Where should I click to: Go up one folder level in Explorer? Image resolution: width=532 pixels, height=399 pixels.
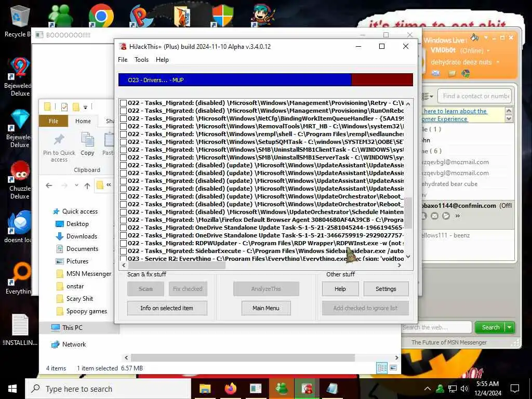87,185
